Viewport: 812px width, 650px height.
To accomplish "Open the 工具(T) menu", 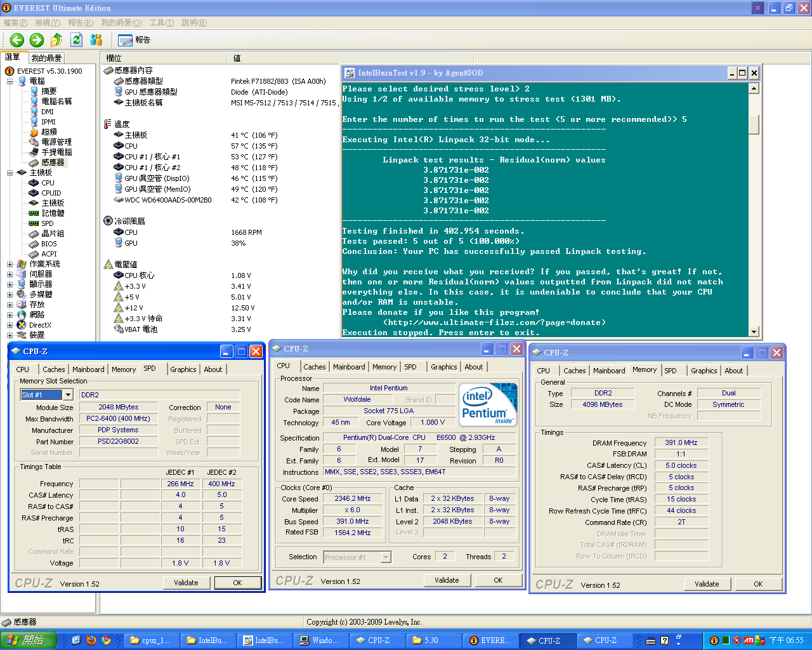I will [161, 23].
